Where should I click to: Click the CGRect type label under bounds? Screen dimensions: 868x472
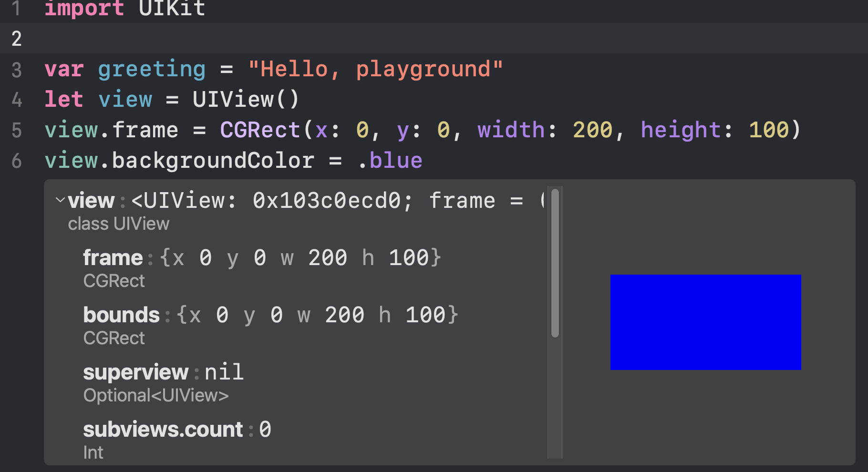click(x=114, y=338)
